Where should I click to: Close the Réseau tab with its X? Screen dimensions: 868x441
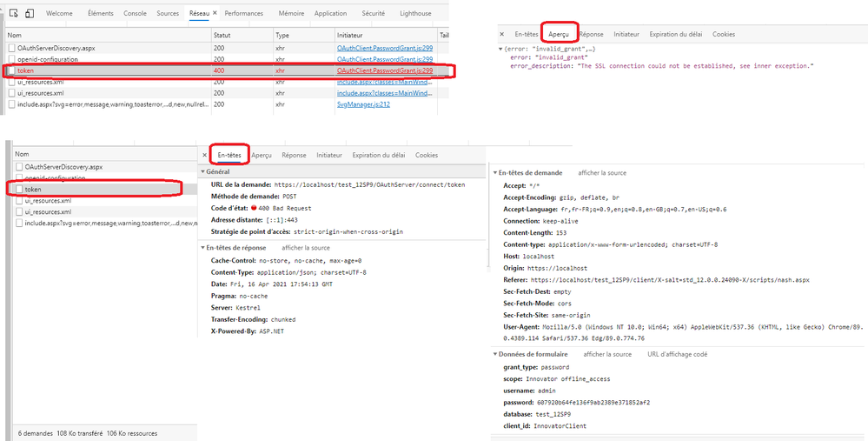(x=216, y=14)
